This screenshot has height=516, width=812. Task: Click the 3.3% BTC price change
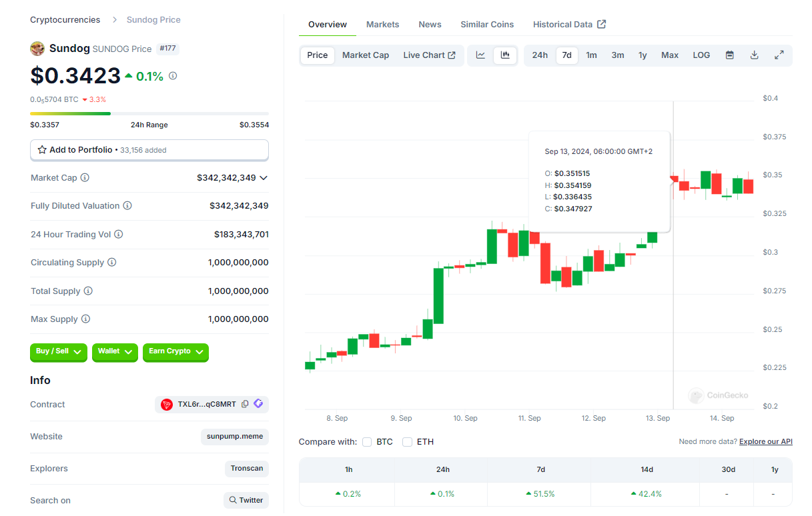coord(94,99)
